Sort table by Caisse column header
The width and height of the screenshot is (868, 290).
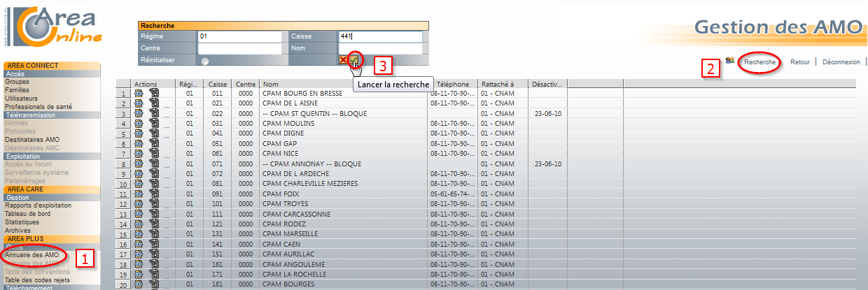(218, 84)
